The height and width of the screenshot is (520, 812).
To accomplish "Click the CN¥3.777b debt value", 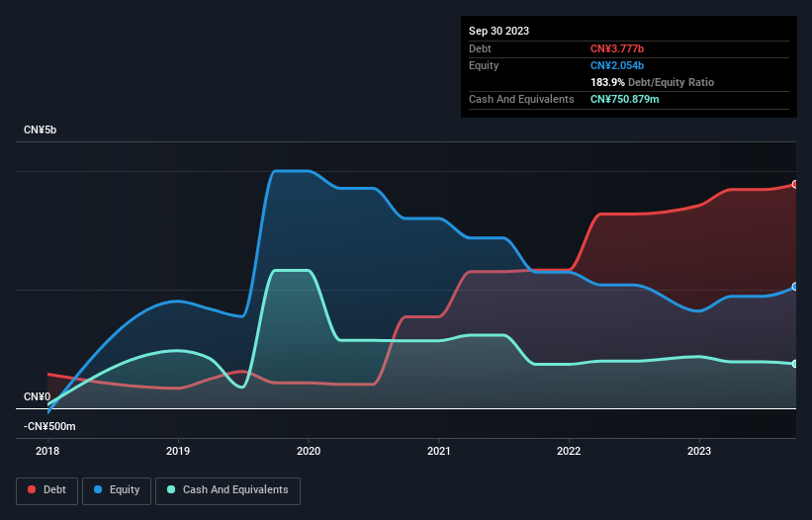I will pos(617,48).
